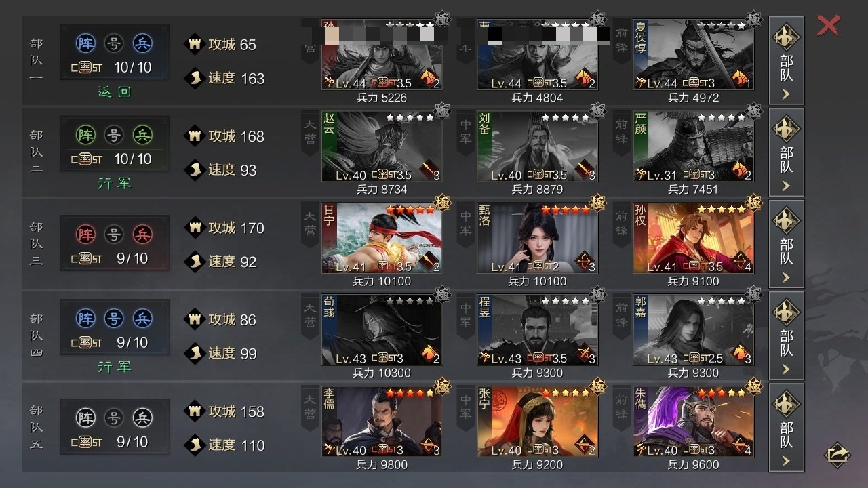Select the 甘宁 general portrait
This screenshot has height=488, width=868.
pyautogui.click(x=382, y=238)
